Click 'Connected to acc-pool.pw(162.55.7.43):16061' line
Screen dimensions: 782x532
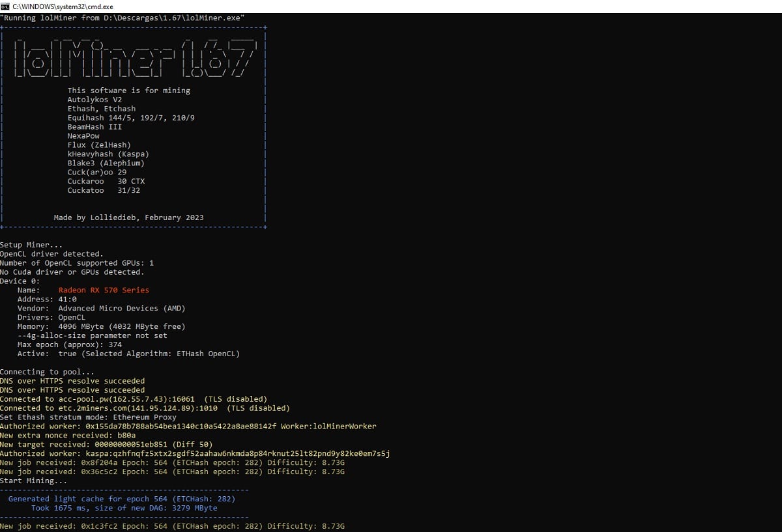(x=134, y=399)
